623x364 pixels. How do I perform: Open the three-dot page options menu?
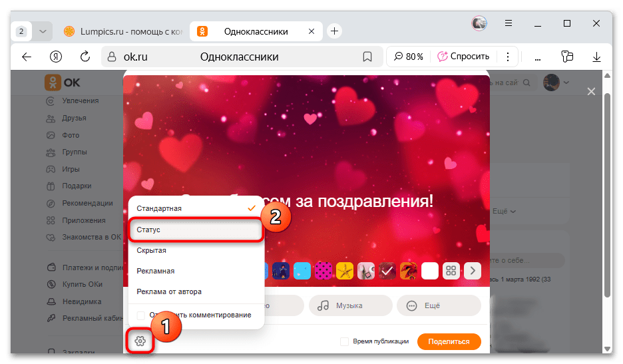point(507,57)
